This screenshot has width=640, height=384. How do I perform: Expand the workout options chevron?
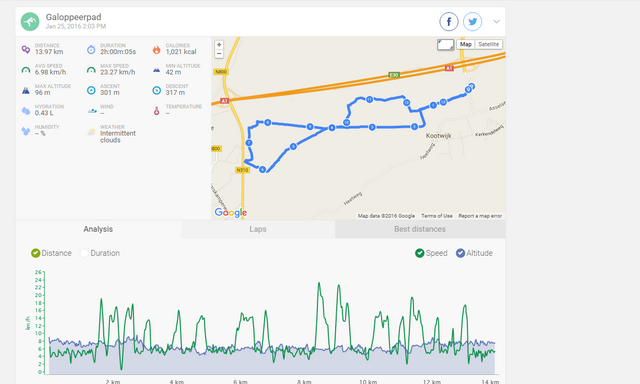496,22
